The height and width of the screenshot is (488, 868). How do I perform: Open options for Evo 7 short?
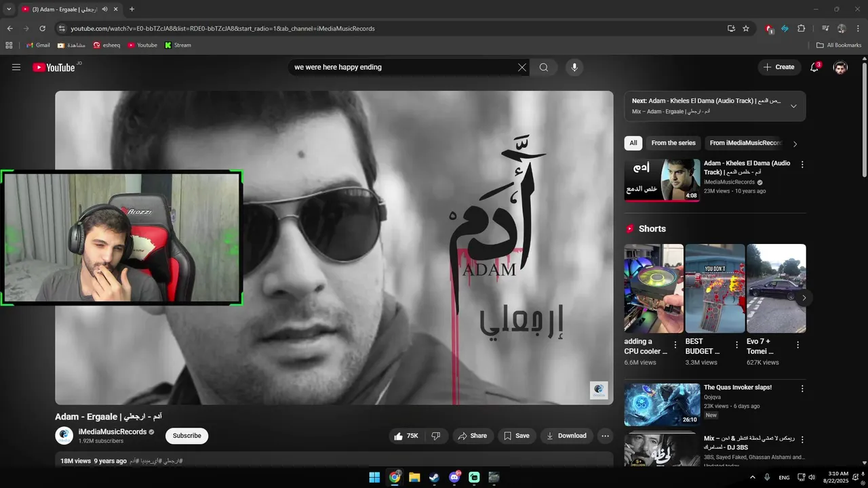click(797, 345)
